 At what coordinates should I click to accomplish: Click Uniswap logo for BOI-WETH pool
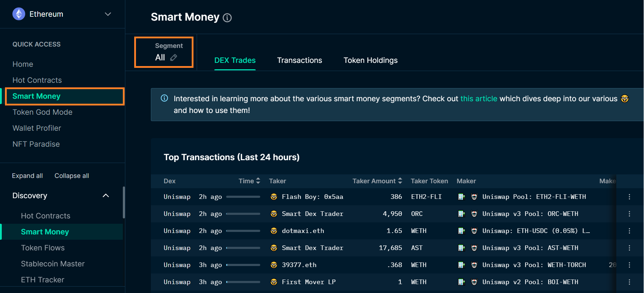[x=474, y=282]
